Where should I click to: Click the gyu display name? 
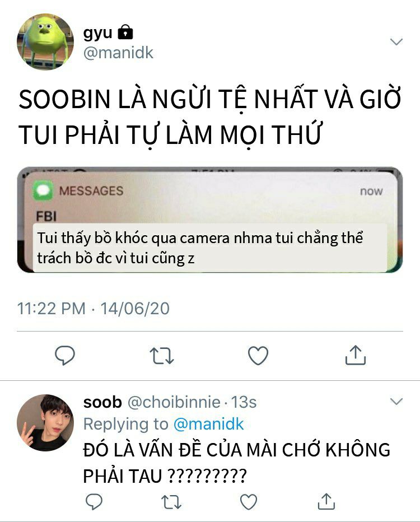(x=97, y=33)
